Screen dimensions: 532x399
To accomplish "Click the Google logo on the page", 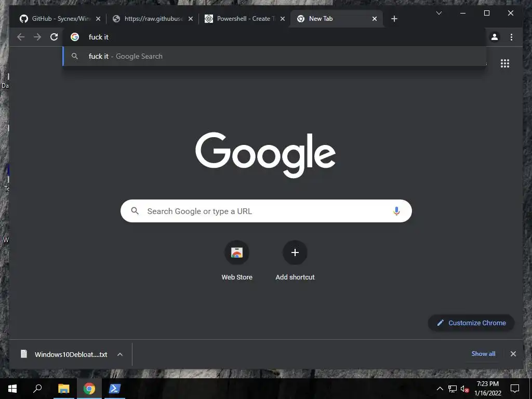I will click(x=265, y=155).
